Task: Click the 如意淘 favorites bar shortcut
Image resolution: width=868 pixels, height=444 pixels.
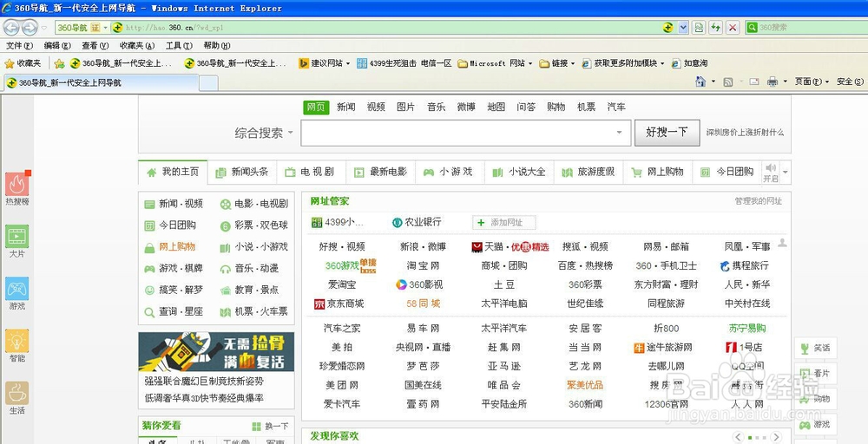Action: pos(689,63)
